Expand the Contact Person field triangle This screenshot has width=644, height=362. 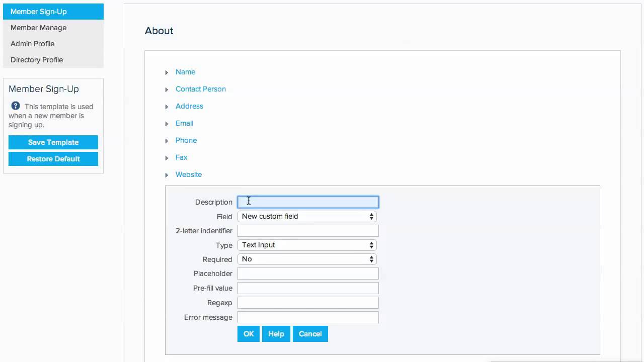167,90
